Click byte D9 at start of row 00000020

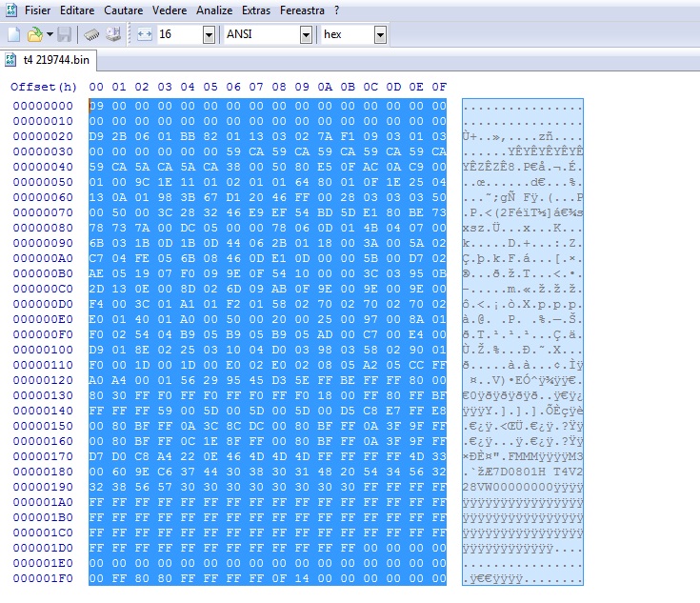[x=96, y=136]
